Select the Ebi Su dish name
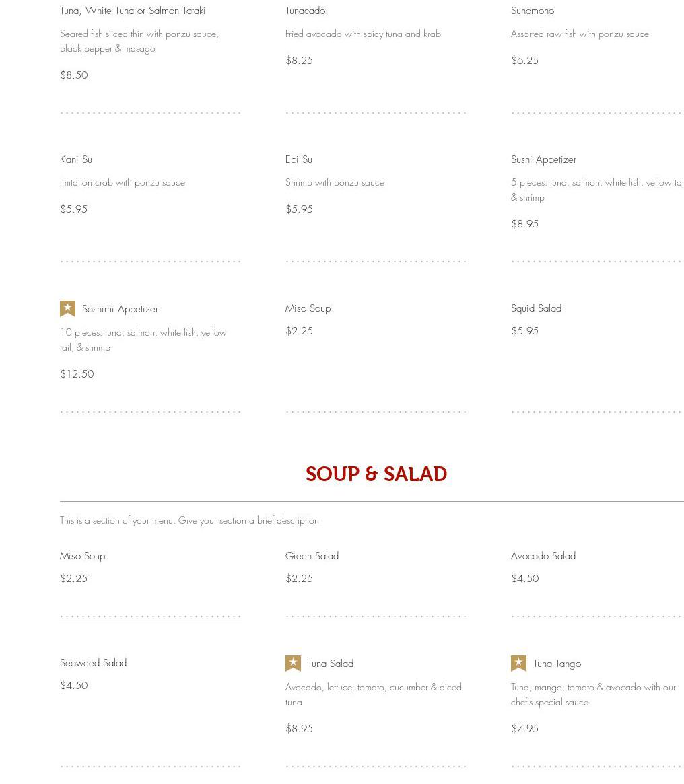This screenshot has height=784, width=684. tap(298, 159)
